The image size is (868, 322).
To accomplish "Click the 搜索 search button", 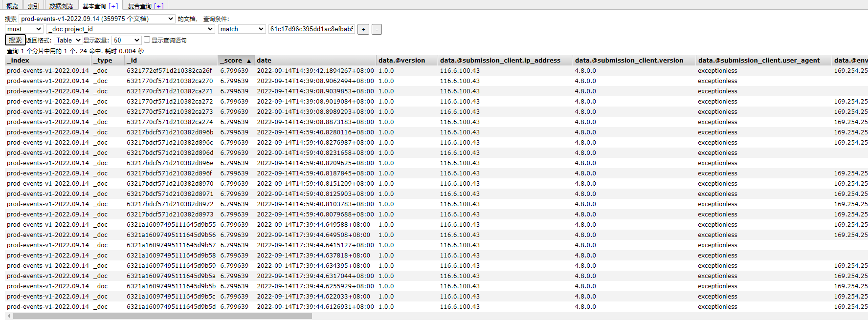I will coord(15,40).
